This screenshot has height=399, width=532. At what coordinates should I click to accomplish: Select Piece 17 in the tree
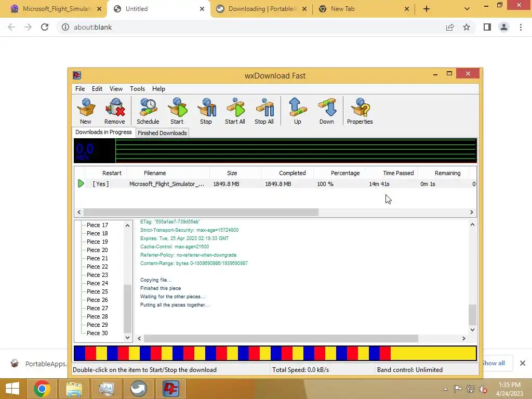pos(97,225)
